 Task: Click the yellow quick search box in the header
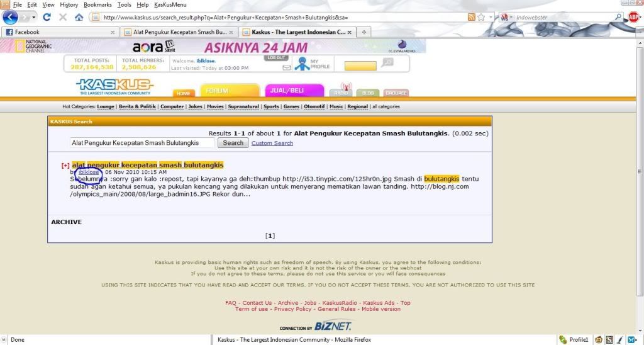360,66
